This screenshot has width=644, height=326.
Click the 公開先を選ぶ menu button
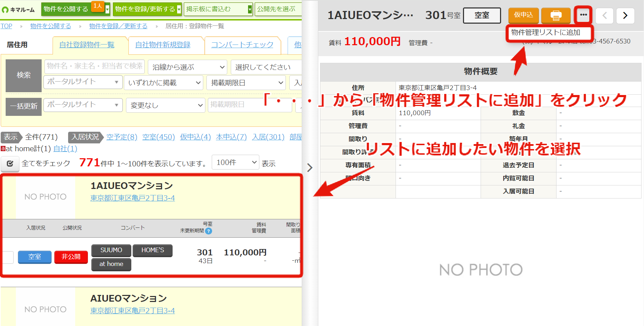pyautogui.click(x=278, y=9)
